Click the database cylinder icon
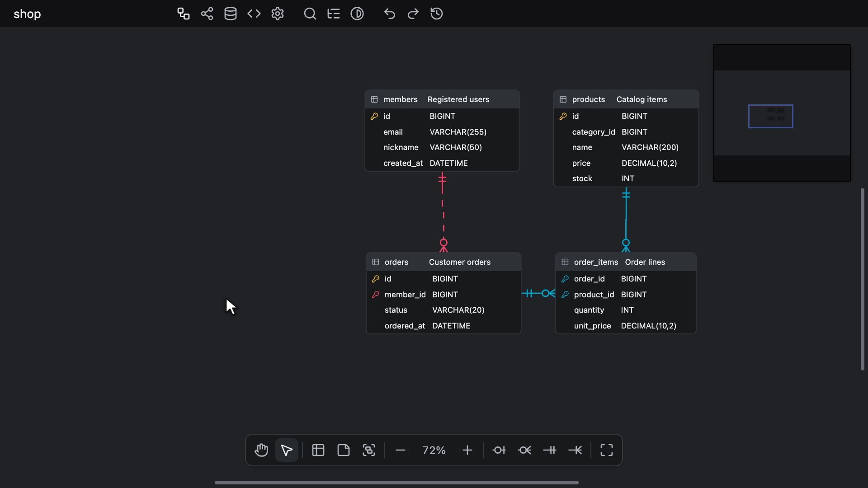The height and width of the screenshot is (488, 868). [x=231, y=14]
